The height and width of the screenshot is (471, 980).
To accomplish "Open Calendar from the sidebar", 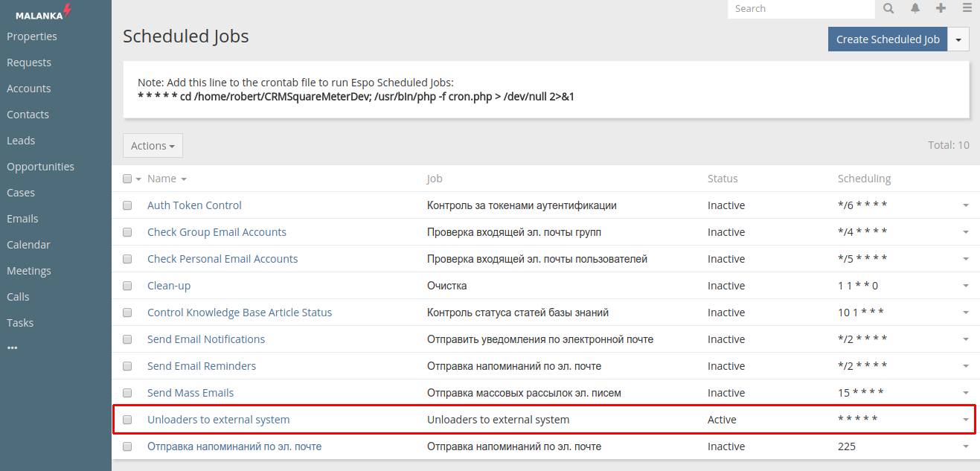I will 28,245.
